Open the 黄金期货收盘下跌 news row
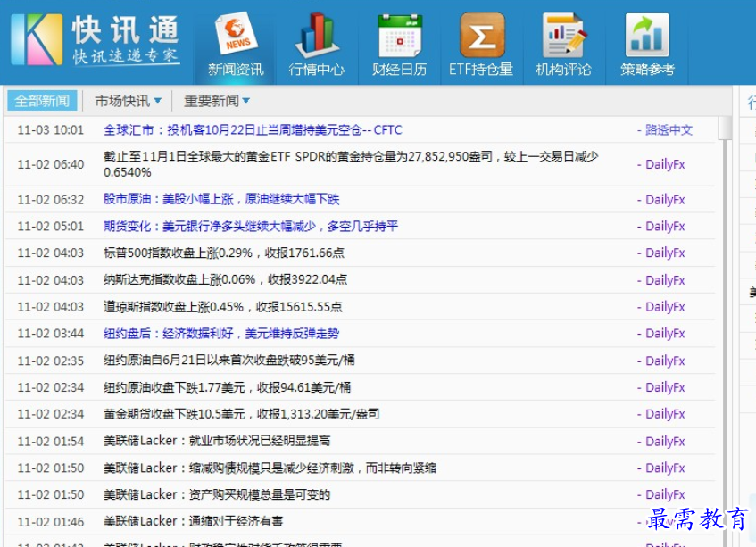This screenshot has height=547, width=756. click(241, 414)
